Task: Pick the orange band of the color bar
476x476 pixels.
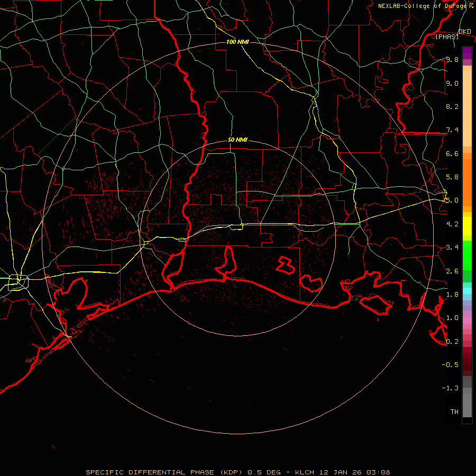Action: (467, 183)
